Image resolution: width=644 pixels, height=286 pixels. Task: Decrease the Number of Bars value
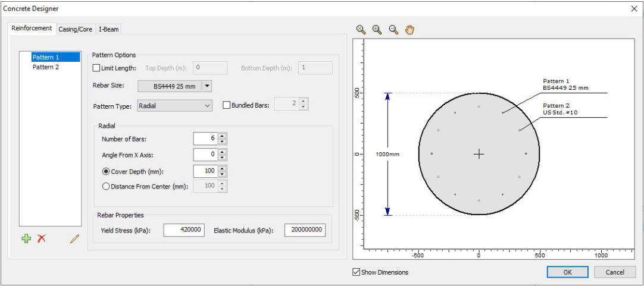point(222,142)
